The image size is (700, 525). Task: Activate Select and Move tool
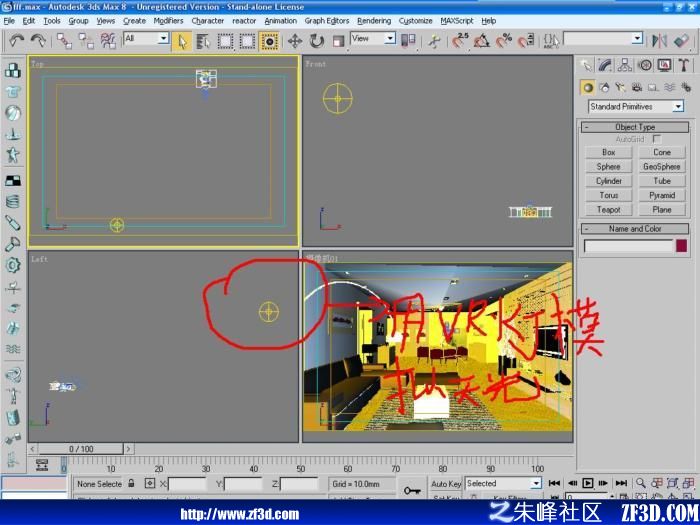coord(295,42)
